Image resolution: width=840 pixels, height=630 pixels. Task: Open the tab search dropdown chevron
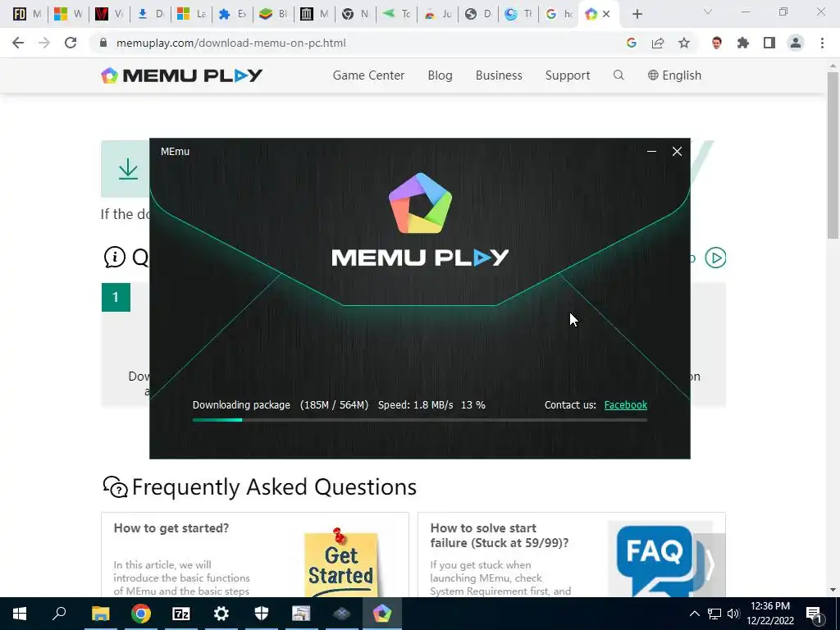[x=708, y=12]
